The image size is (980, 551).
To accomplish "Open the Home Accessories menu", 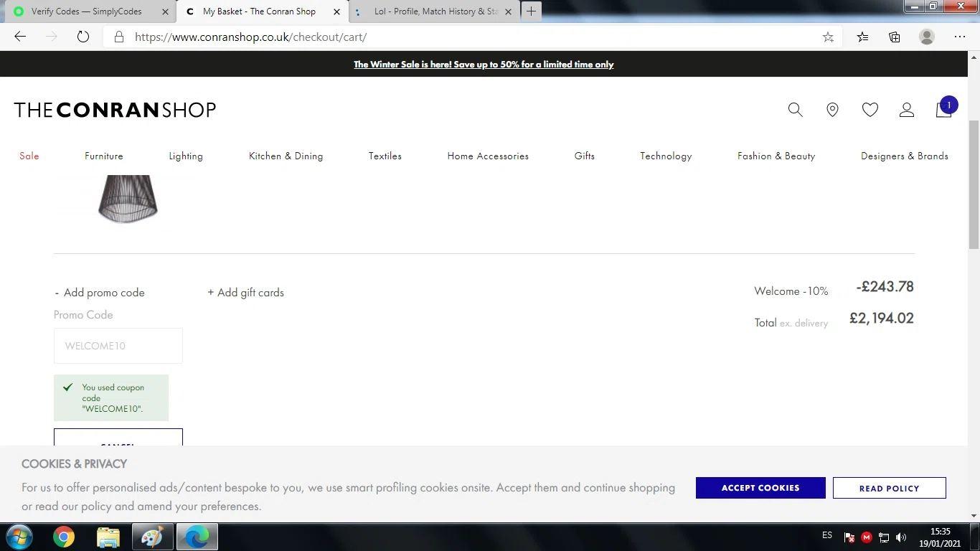I will 488,156.
